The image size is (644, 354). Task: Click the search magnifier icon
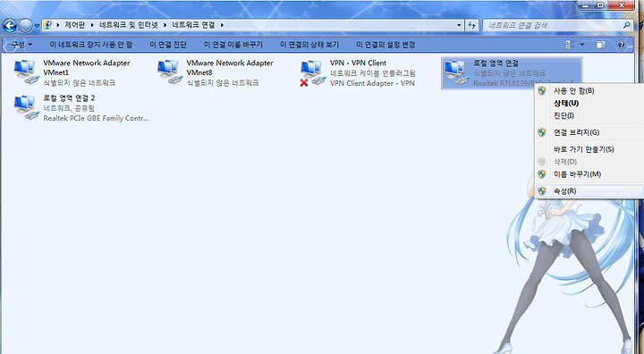(x=626, y=25)
